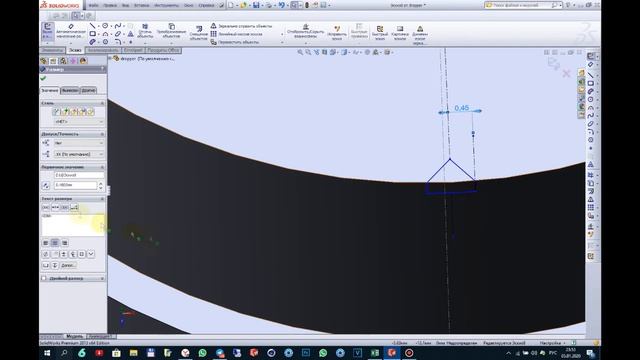Image resolution: width=640 pixels, height=360 pixels.
Task: Click the Offset Entities tool icon
Action: point(199,29)
